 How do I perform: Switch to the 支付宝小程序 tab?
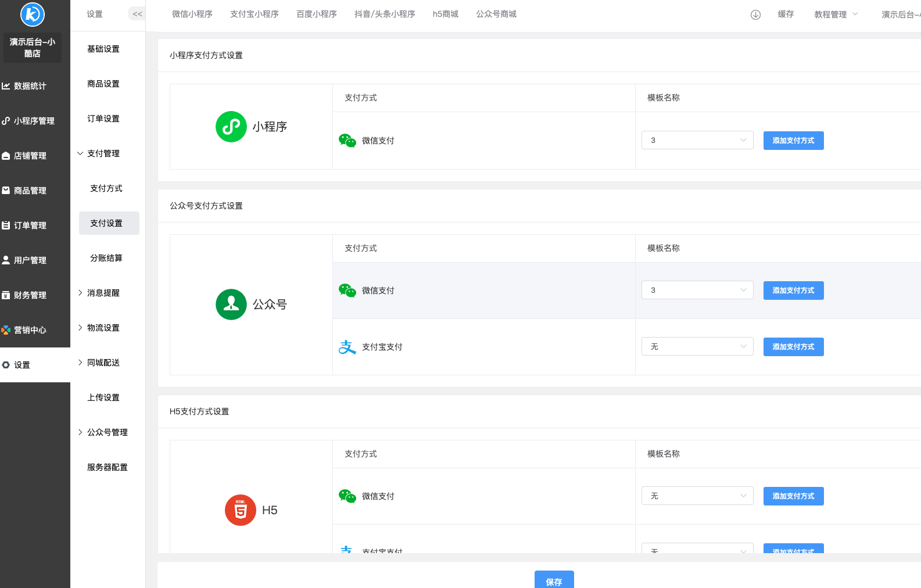click(x=254, y=14)
